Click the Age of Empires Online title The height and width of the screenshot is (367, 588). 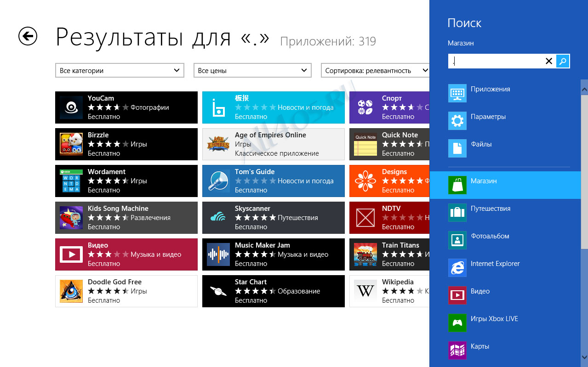pyautogui.click(x=270, y=135)
